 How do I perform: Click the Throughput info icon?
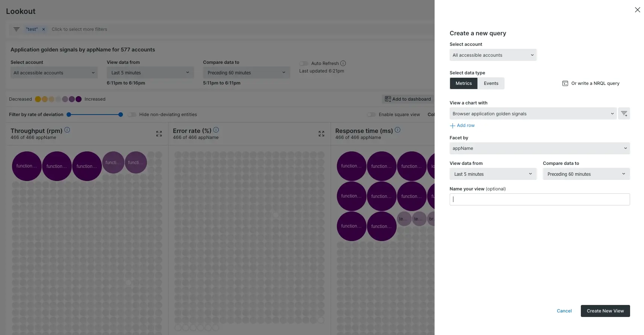(x=67, y=130)
